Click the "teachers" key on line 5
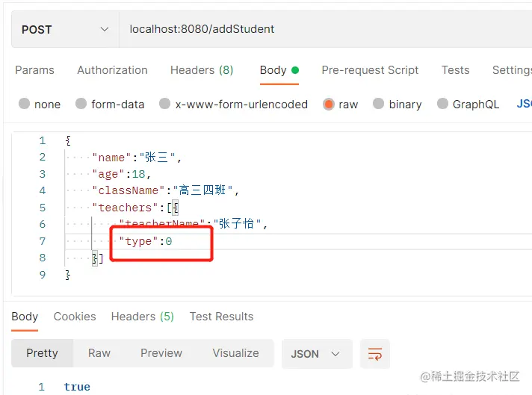Screen dimensions: 532x395 point(126,208)
